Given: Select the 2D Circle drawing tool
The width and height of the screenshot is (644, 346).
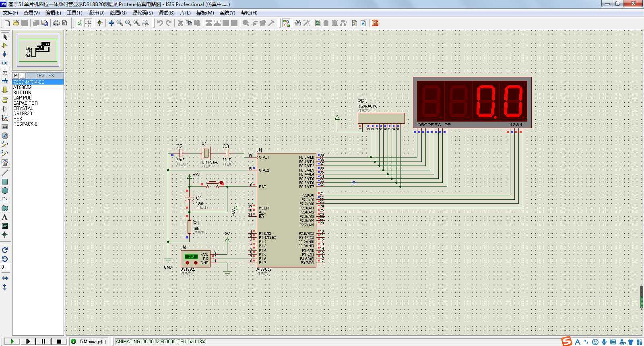Looking at the screenshot, I should [x=5, y=191].
